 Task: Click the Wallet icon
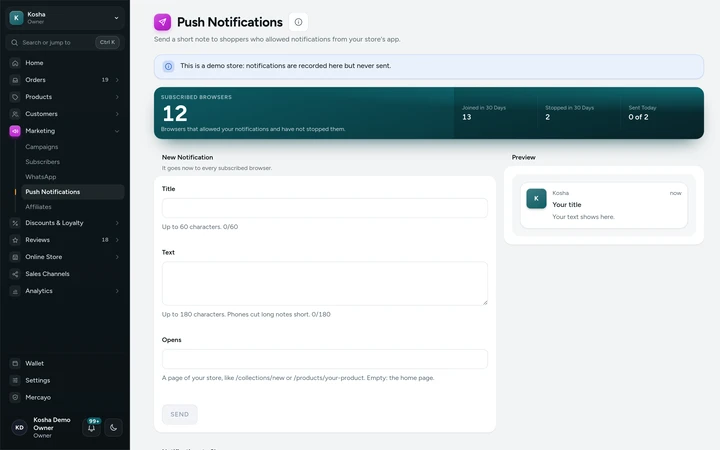[15, 363]
